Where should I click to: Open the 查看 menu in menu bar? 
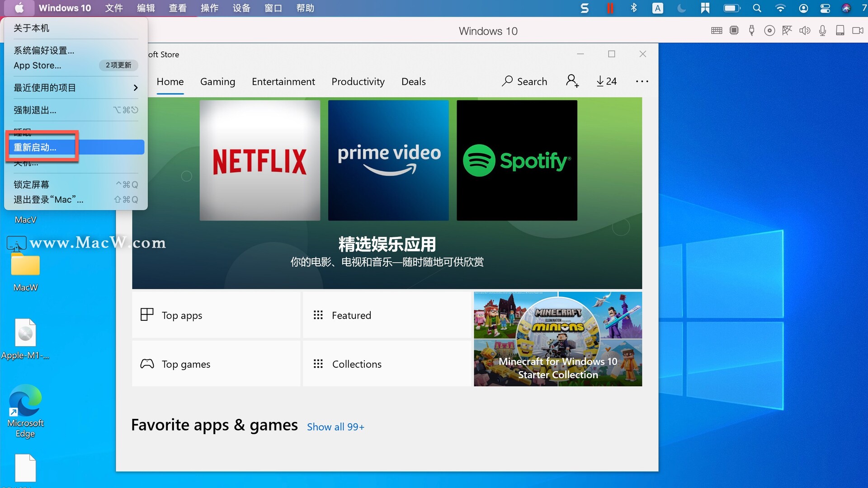point(178,8)
